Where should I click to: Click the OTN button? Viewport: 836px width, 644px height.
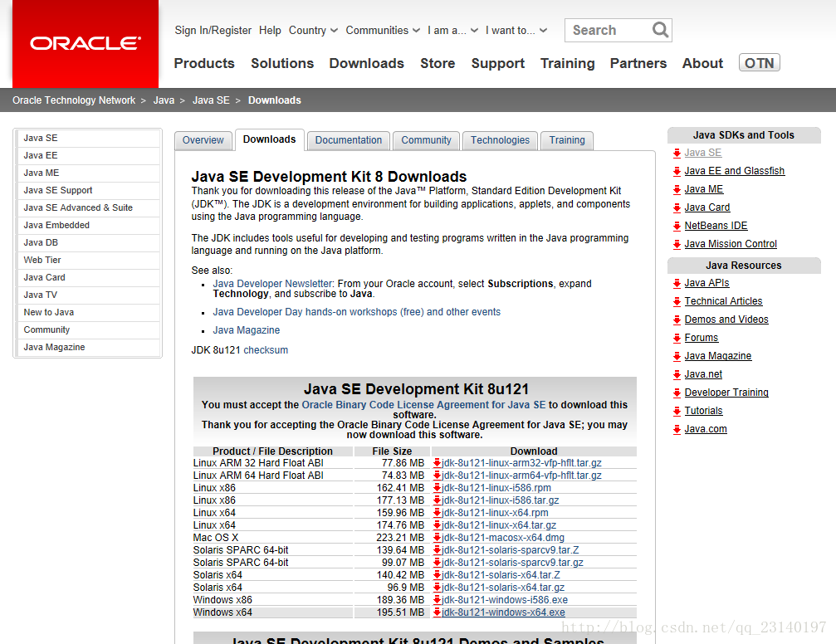point(760,63)
